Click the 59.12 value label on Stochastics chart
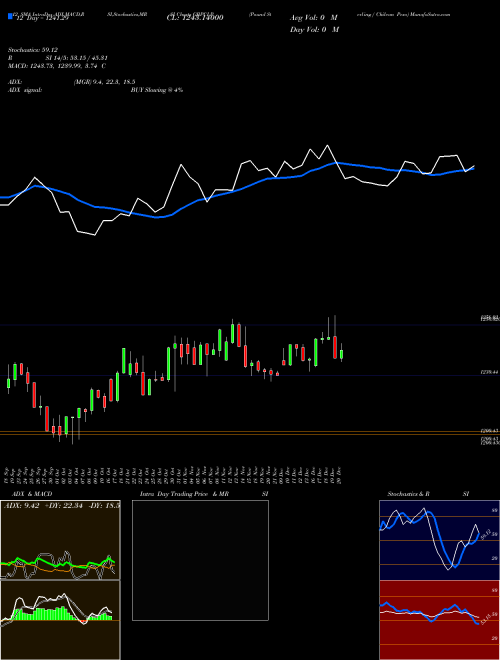 [x=485, y=534]
